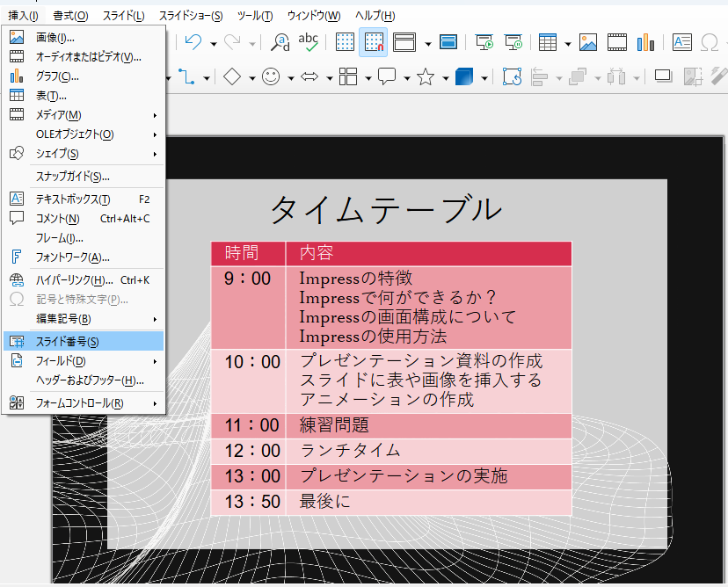Open dropdown arrow beside Display Views
The image size is (728, 587).
428,44
